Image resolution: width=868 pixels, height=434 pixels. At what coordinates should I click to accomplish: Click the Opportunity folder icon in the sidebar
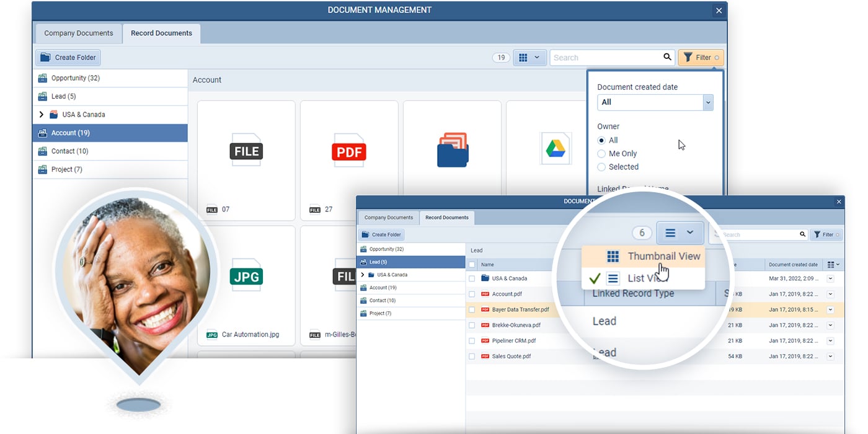(43, 77)
